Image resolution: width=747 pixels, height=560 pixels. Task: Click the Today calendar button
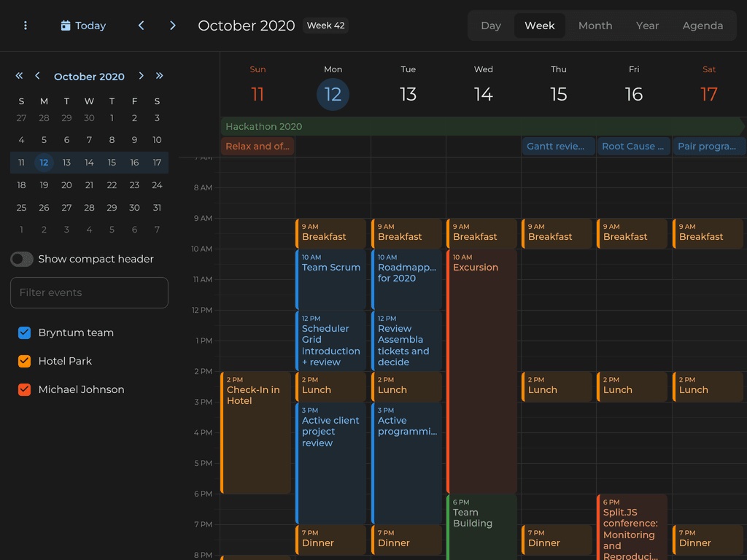point(83,26)
